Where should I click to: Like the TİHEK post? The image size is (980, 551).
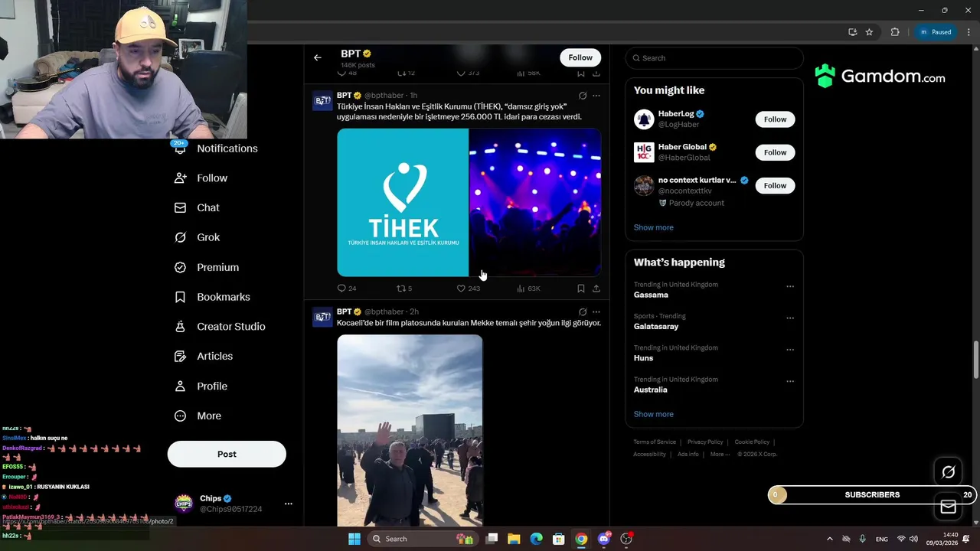pos(469,289)
